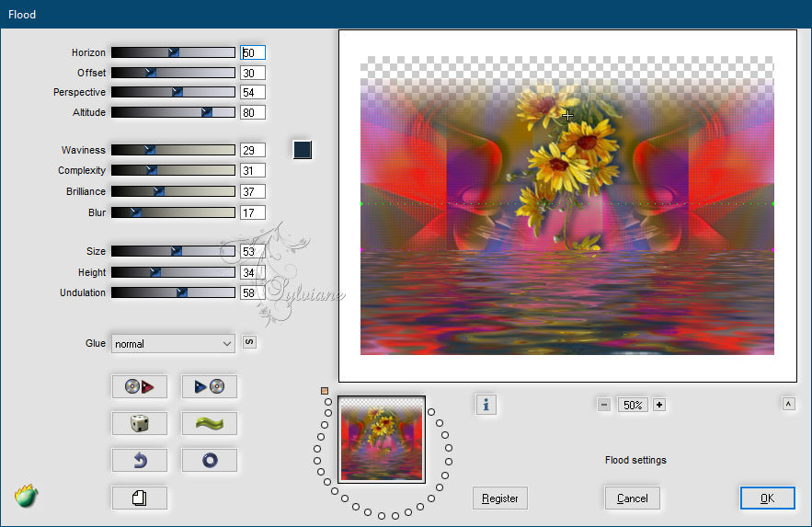Click the Blur value field showing 17
The width and height of the screenshot is (812, 527).
click(253, 212)
